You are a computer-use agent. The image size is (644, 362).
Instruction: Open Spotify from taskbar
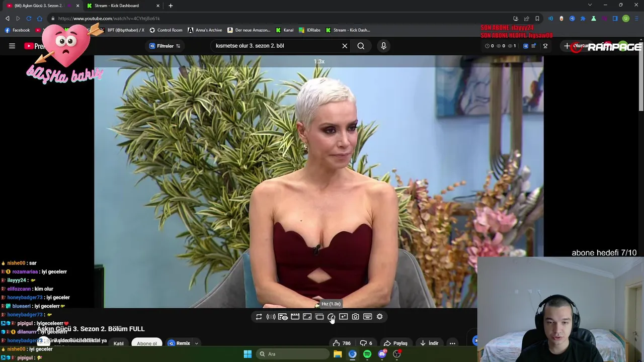(x=367, y=354)
